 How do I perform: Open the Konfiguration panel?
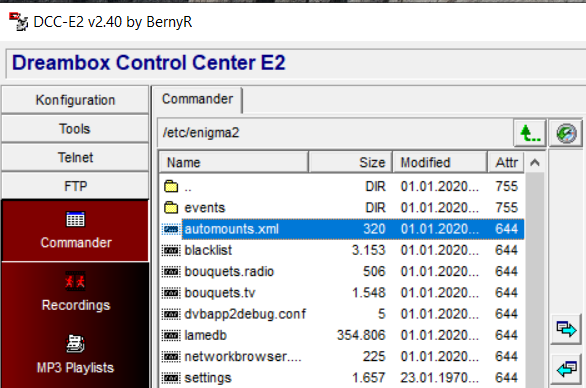click(x=75, y=100)
